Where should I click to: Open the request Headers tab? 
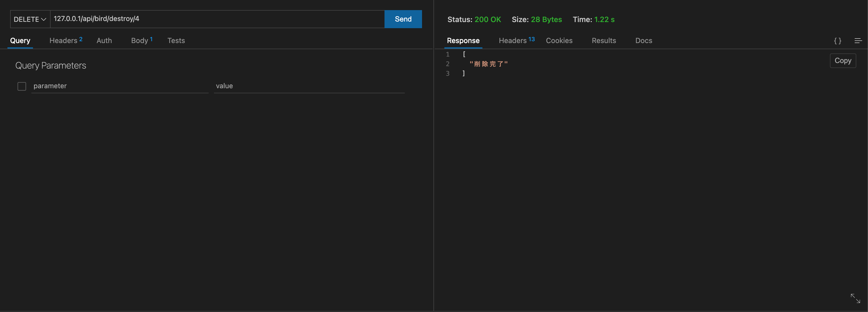pyautogui.click(x=65, y=40)
